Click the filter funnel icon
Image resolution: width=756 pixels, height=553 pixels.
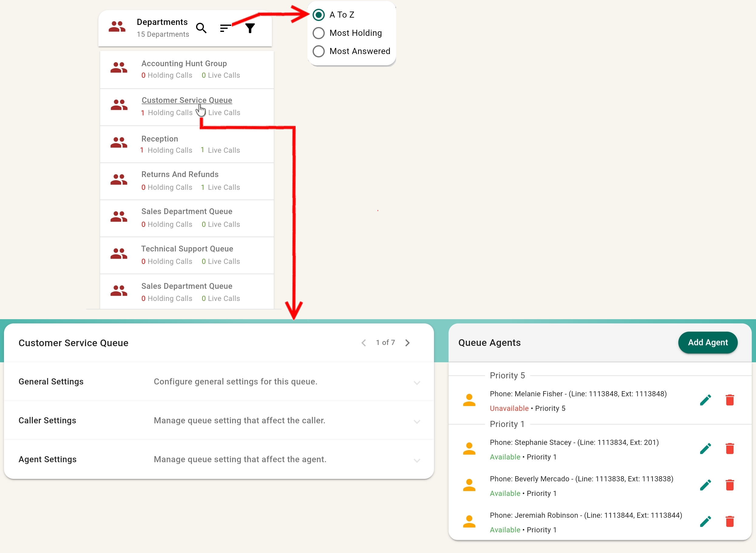coord(250,28)
